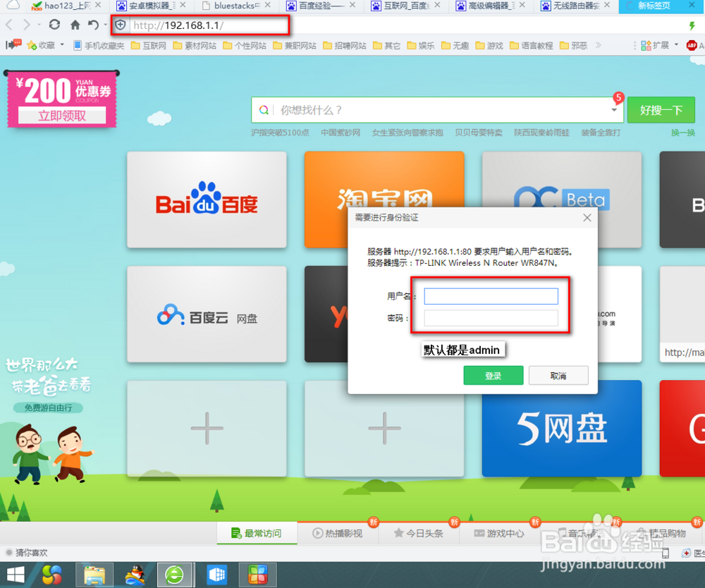This screenshot has height=588, width=705.
Task: Launch the green browser icon from taskbar
Action: click(x=175, y=575)
